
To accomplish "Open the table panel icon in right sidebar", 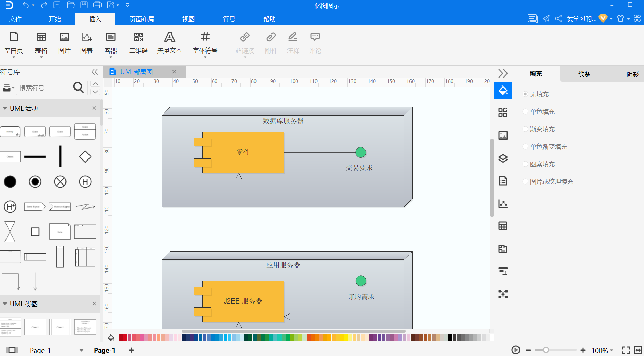I will [x=503, y=226].
